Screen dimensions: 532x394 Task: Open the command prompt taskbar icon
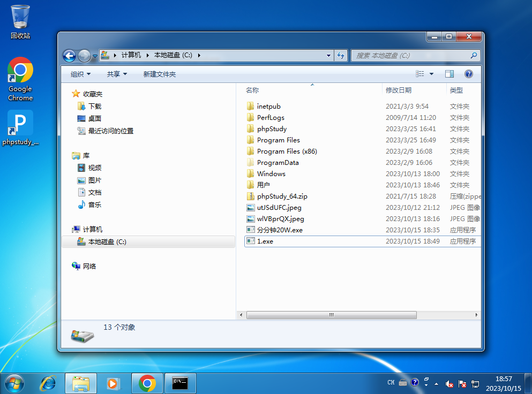180,383
